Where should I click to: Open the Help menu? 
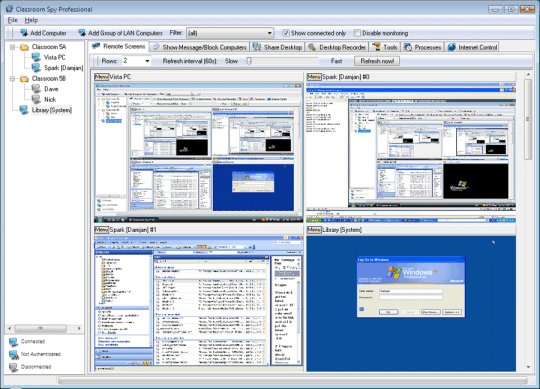(31, 20)
